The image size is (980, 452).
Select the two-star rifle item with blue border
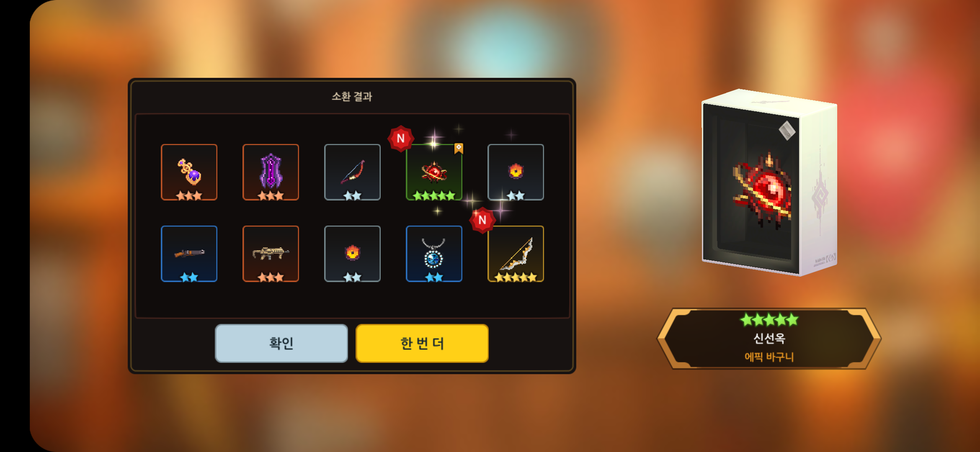[x=189, y=254]
